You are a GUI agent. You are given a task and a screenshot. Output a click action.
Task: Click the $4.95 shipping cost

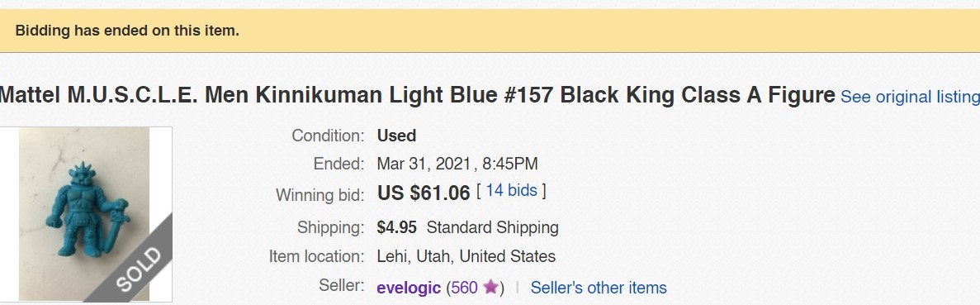397,226
